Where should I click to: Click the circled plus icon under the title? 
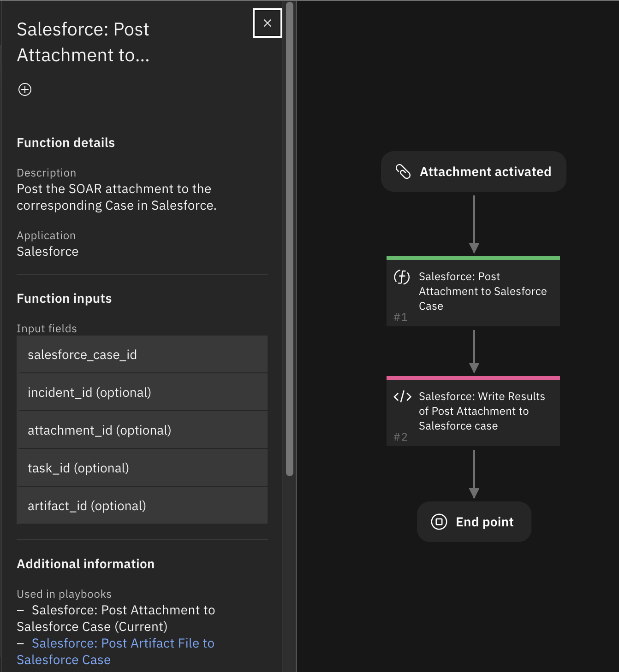(x=25, y=89)
